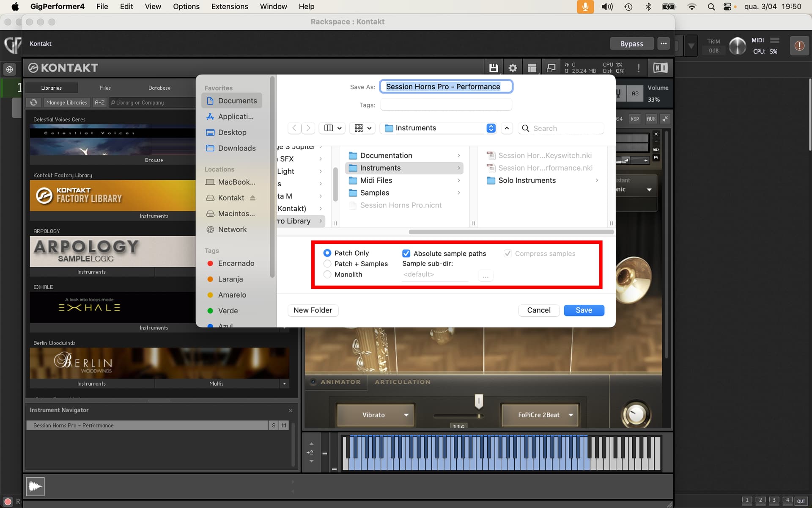Image resolution: width=812 pixels, height=508 pixels.
Task: Open the Extensions menu
Action: click(x=230, y=7)
